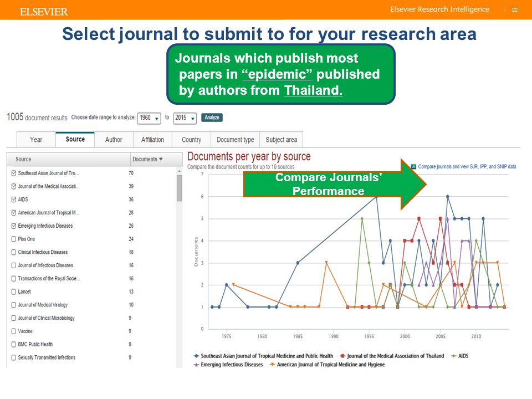Check the Vaccine checkbox
This screenshot has width=532, height=399.
click(x=13, y=331)
